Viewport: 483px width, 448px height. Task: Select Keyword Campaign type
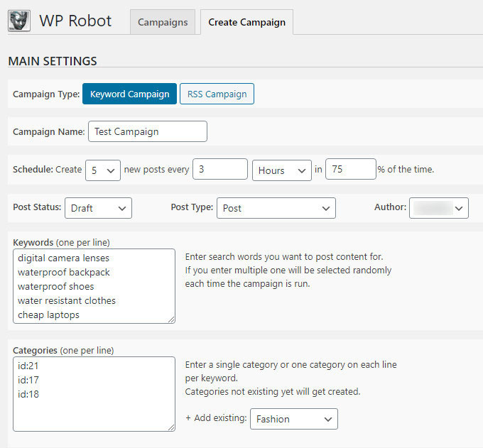(x=129, y=94)
